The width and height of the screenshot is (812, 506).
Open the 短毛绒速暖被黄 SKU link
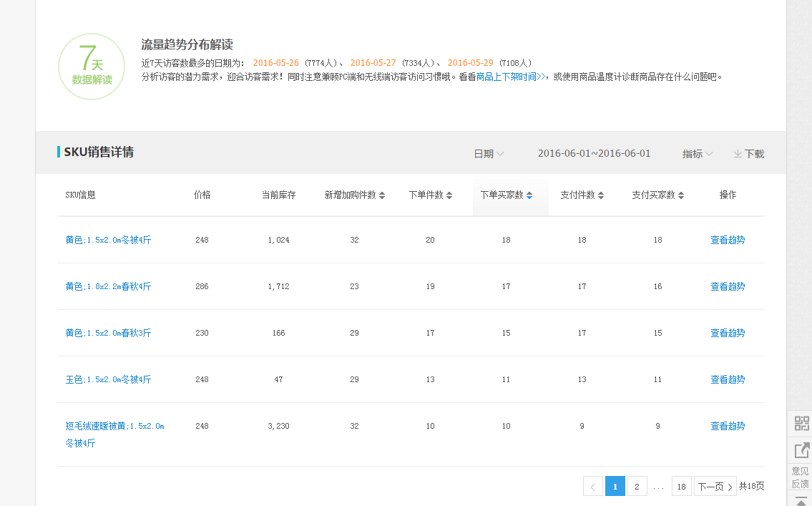[x=114, y=426]
